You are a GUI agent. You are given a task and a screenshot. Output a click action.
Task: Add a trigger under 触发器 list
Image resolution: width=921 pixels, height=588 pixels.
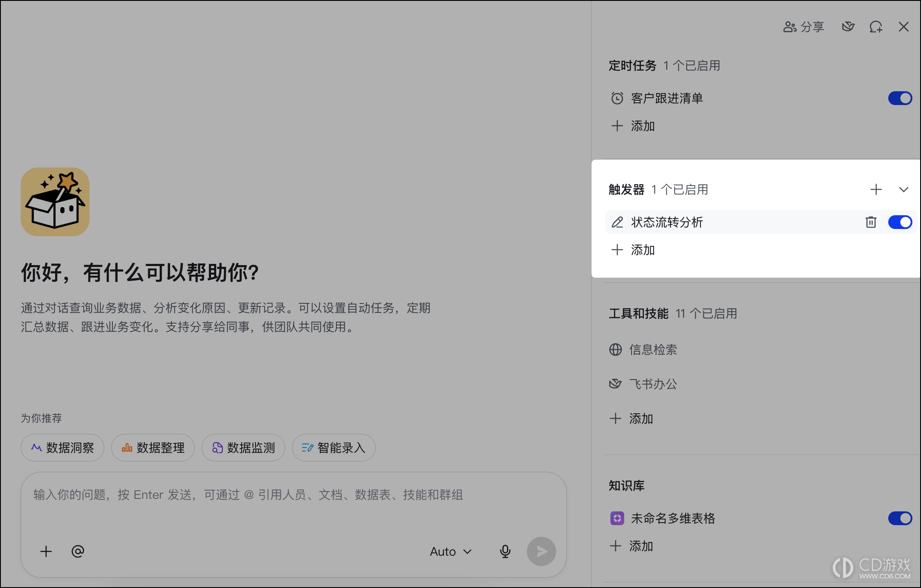pyautogui.click(x=633, y=250)
